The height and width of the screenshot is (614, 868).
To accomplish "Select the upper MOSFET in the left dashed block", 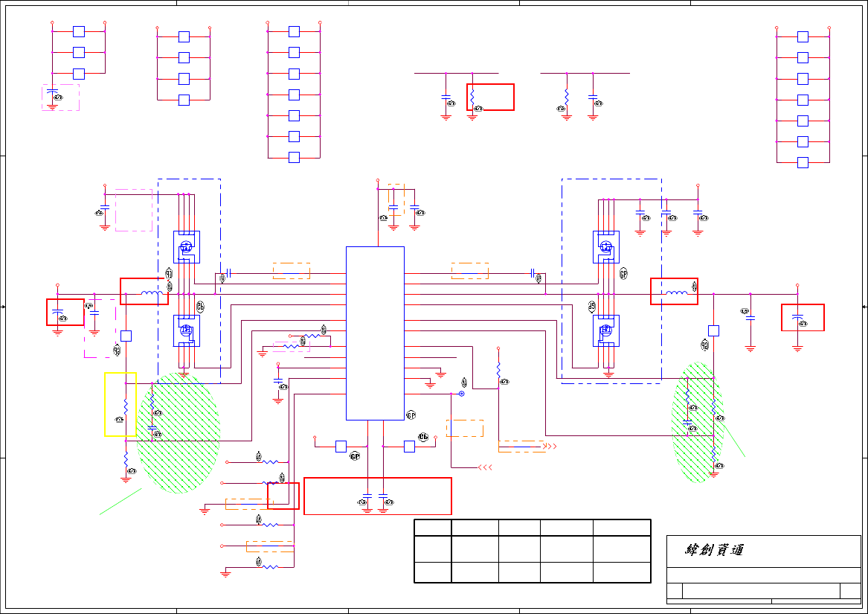I will (x=187, y=246).
